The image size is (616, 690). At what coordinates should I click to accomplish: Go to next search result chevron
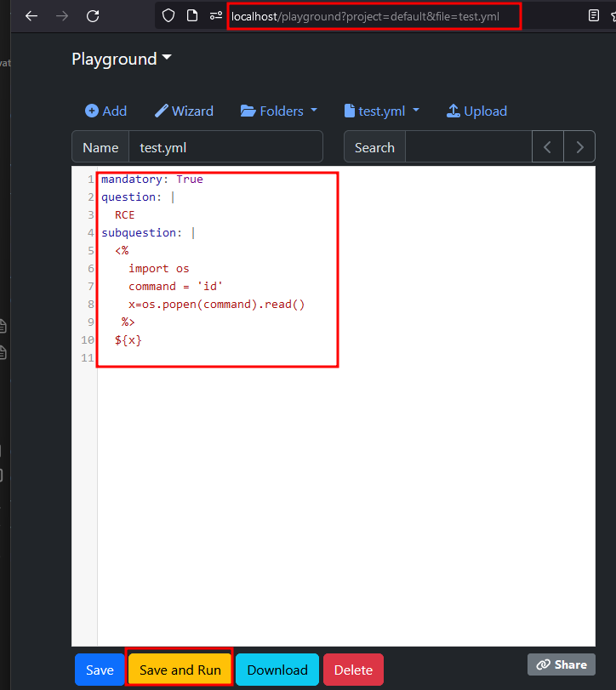579,147
